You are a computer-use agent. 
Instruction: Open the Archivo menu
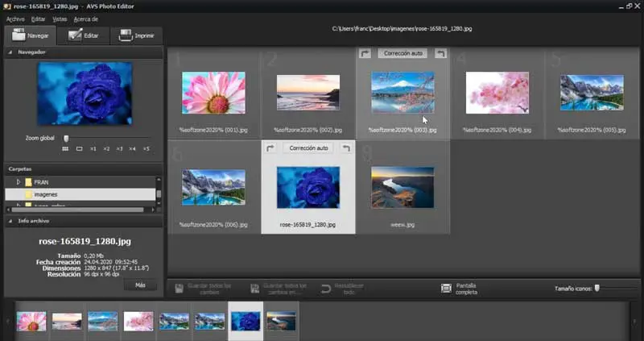(x=15, y=19)
